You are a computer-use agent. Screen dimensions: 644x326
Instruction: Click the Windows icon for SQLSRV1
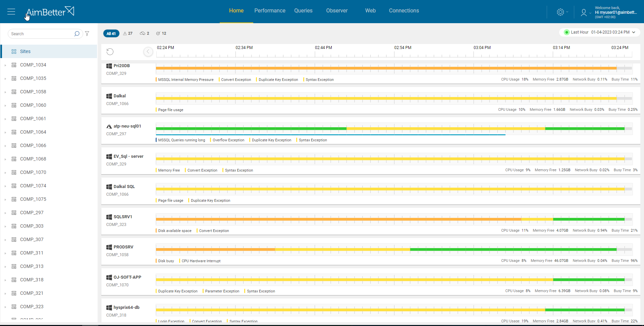109,217
